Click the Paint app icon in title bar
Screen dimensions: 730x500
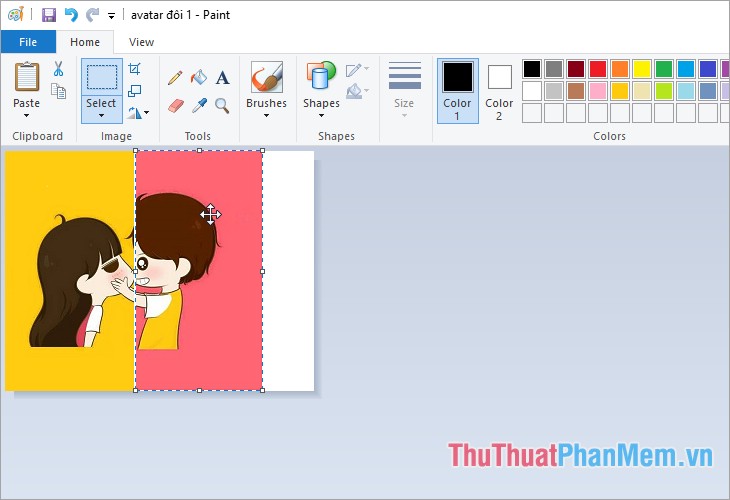(15, 15)
